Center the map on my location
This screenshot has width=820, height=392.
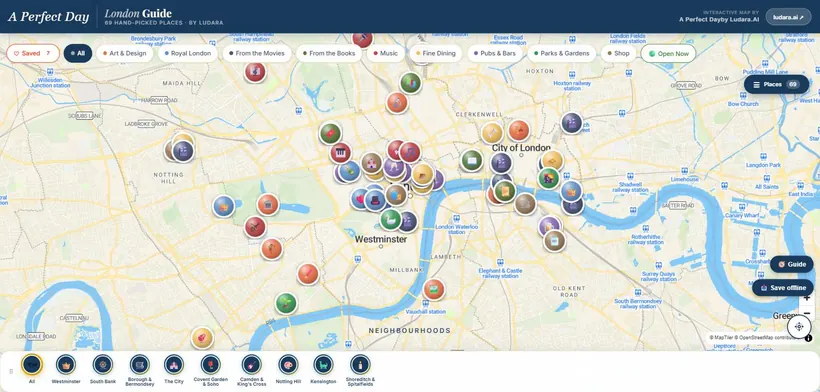799,327
